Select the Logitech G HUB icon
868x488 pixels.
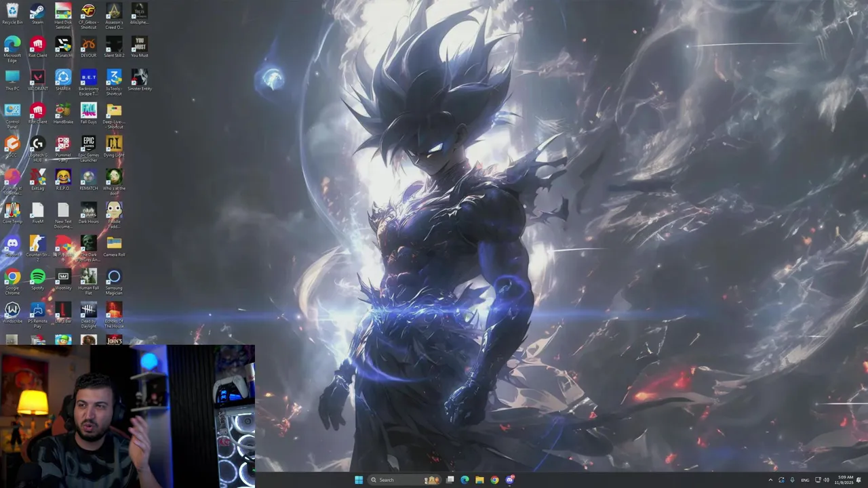(x=37, y=149)
